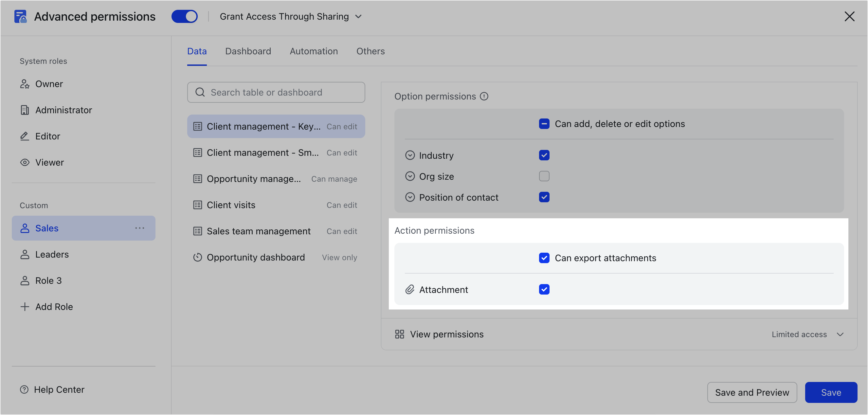
Task: Switch to the Automation tab
Action: pyautogui.click(x=314, y=51)
